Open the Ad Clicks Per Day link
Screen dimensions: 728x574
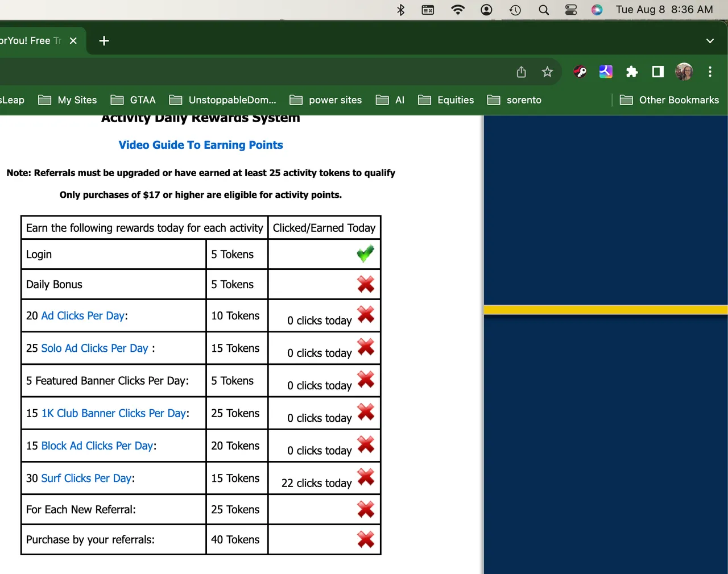coord(83,315)
